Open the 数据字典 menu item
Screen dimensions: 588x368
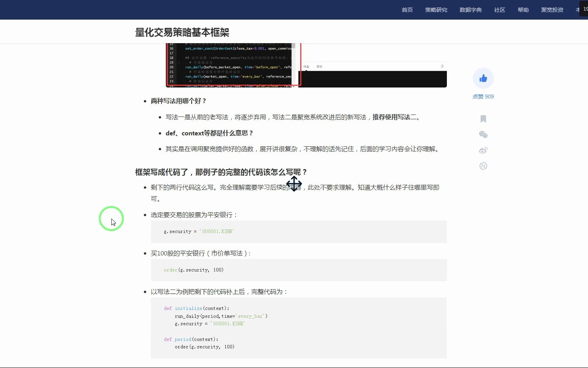[x=471, y=10]
